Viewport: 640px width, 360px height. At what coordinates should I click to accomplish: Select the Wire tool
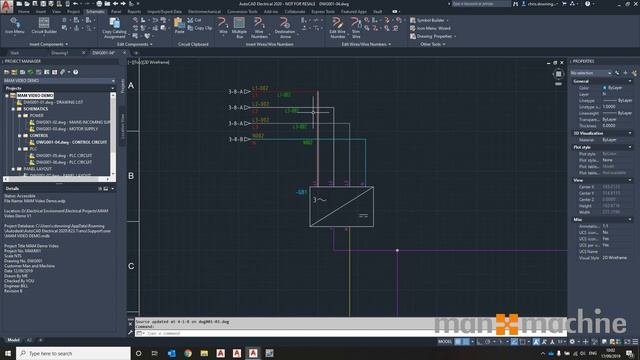coord(223,26)
